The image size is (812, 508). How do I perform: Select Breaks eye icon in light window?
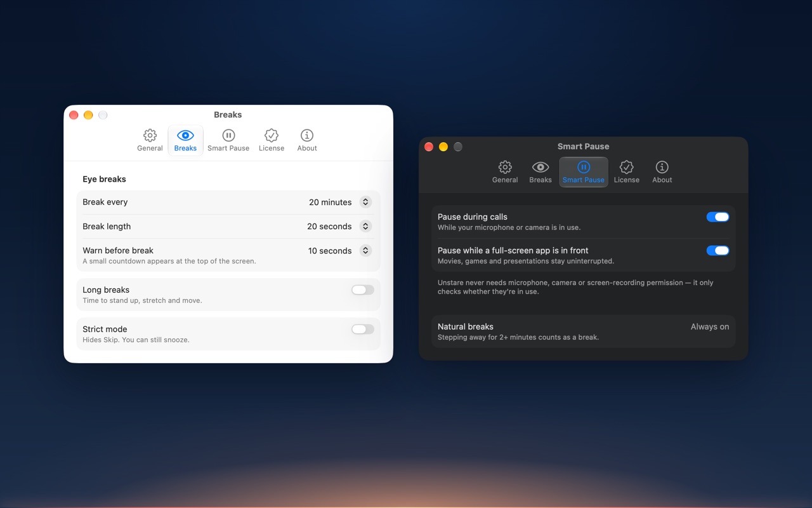click(185, 135)
